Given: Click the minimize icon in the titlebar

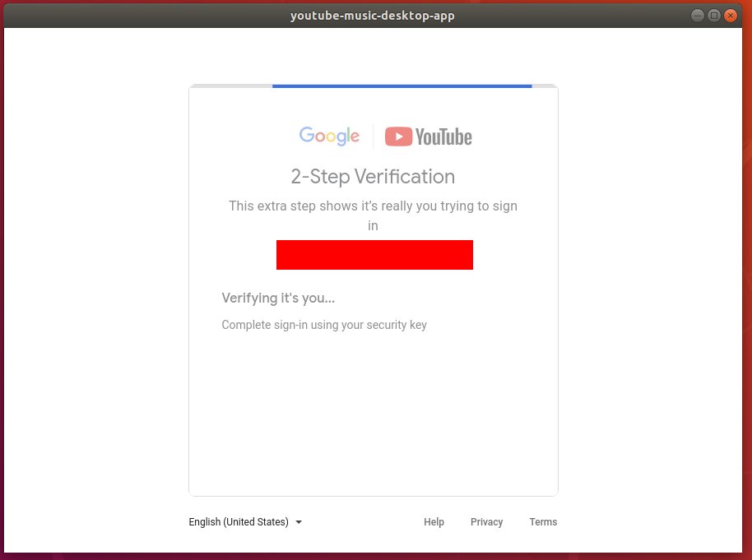Looking at the screenshot, I should coord(696,15).
